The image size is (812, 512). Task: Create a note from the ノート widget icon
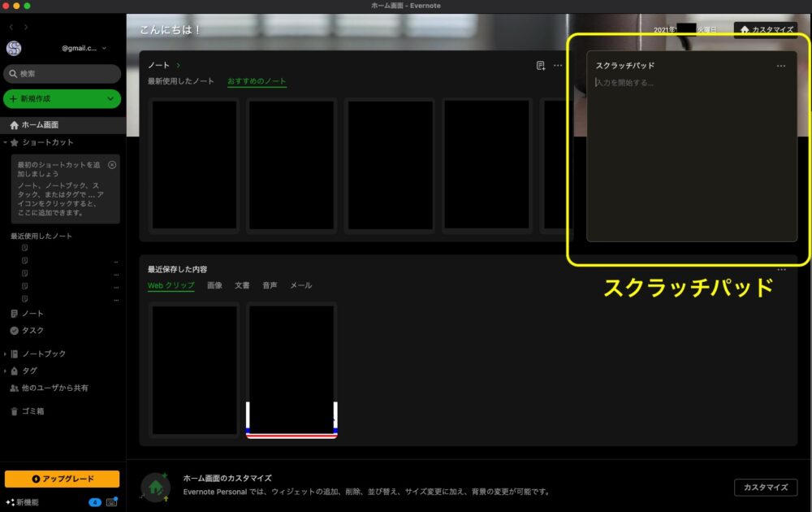(x=541, y=65)
